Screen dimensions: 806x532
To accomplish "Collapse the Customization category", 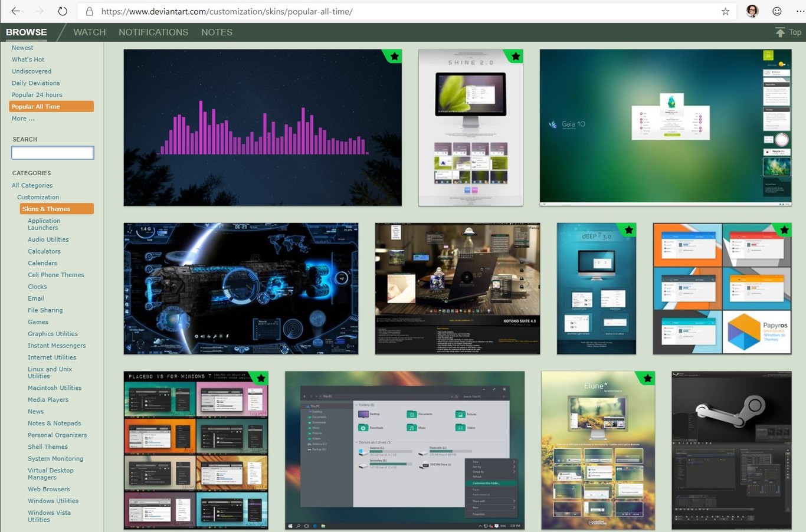I will point(38,197).
